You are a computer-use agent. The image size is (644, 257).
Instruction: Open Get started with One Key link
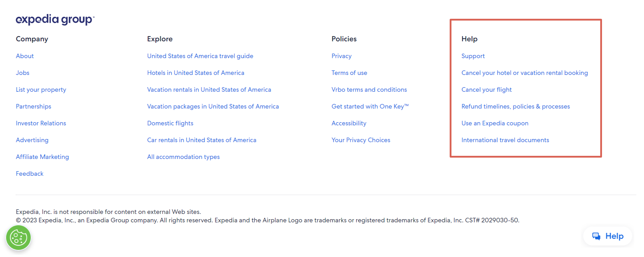coord(370,106)
